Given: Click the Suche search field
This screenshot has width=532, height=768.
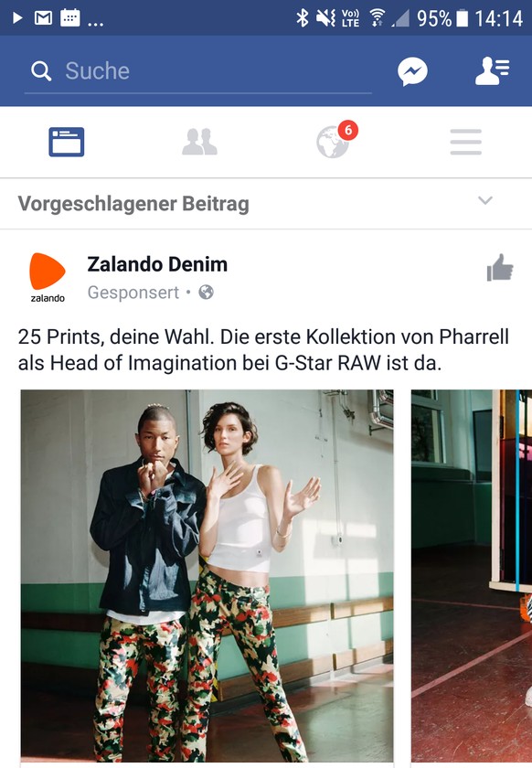Looking at the screenshot, I should coord(198,71).
